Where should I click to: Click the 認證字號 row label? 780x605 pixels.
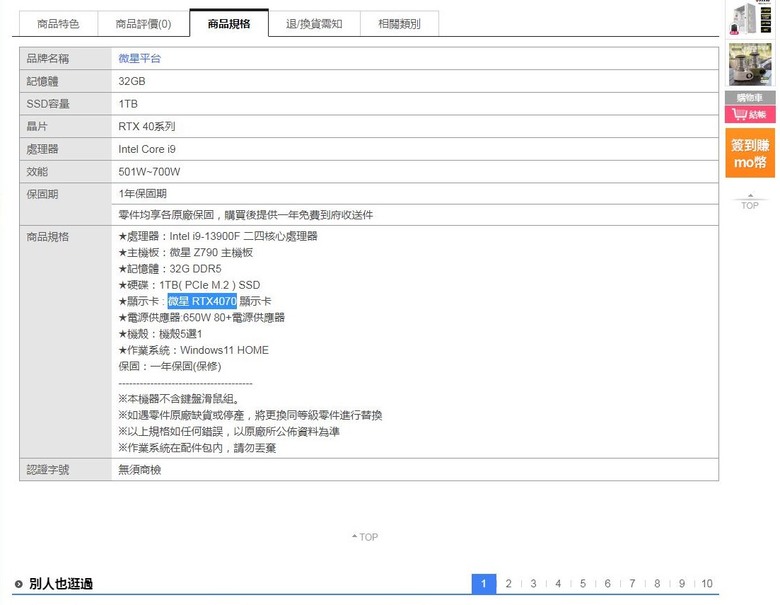coord(48,470)
